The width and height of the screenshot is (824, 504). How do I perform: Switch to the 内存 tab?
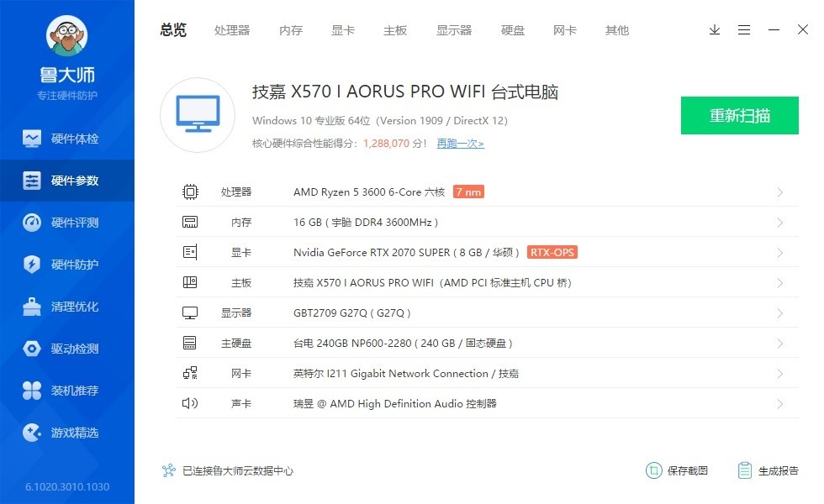coord(291,30)
